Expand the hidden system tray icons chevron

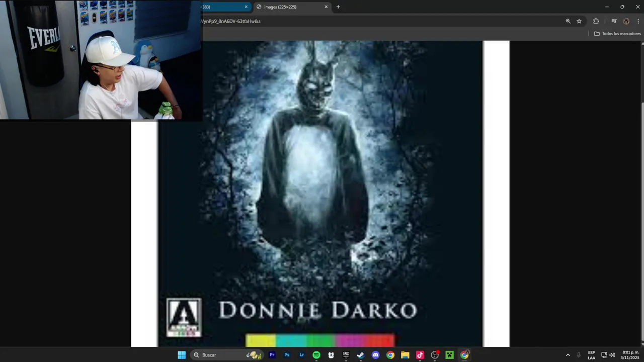point(568,355)
